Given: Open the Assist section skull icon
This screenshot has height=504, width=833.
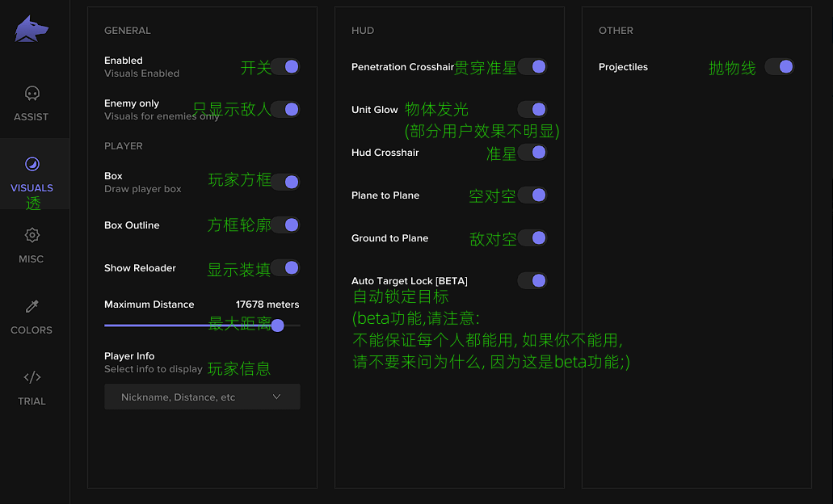Looking at the screenshot, I should pos(32,94).
